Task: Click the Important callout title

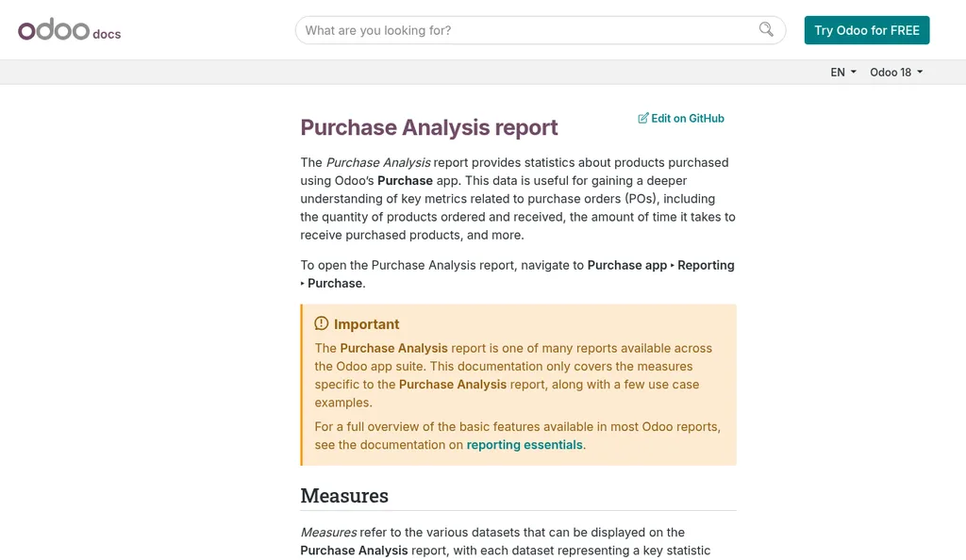Action: [367, 324]
